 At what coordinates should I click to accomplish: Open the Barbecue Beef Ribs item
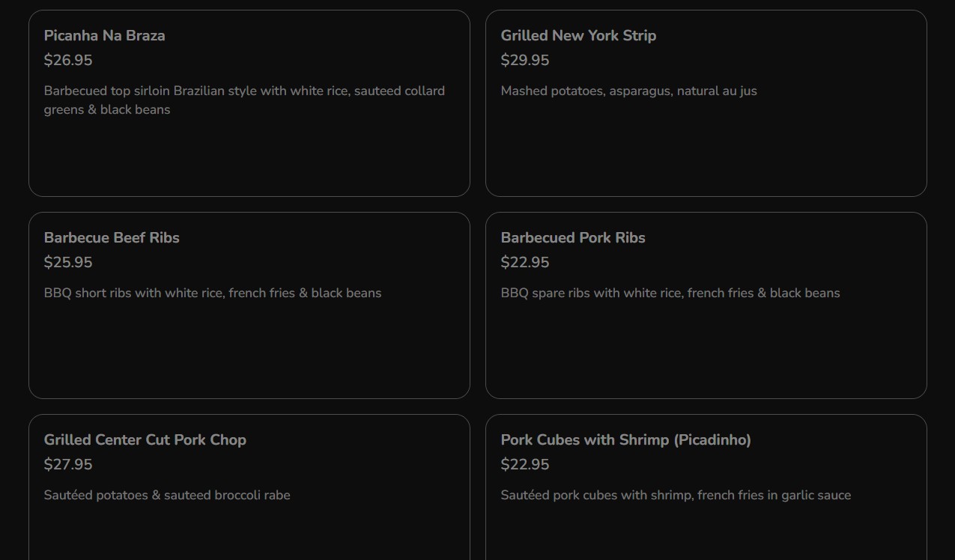point(112,237)
